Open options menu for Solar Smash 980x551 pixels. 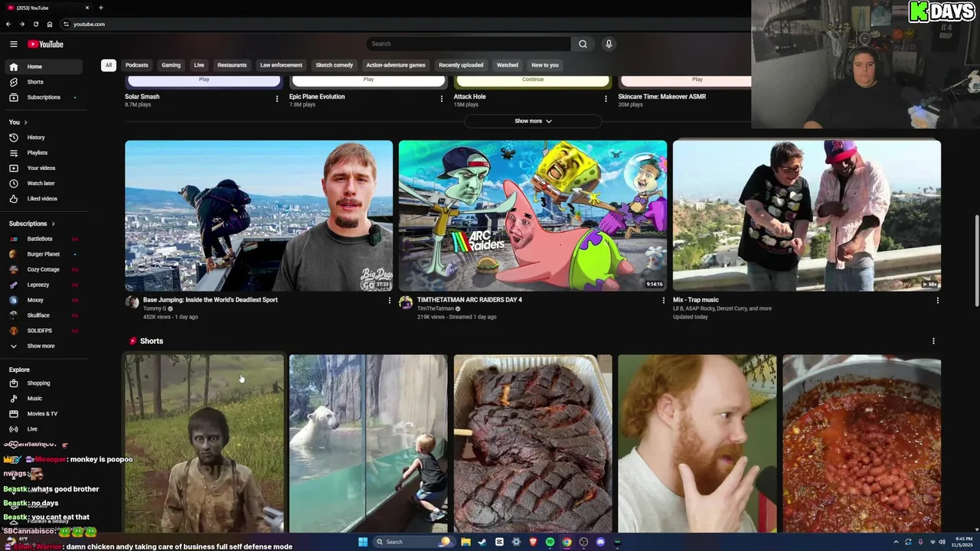point(277,99)
